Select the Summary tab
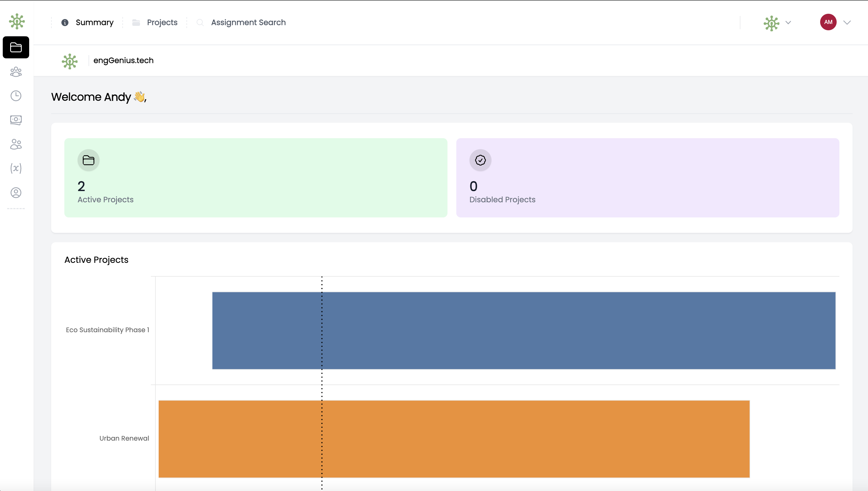868x491 pixels. tap(94, 22)
